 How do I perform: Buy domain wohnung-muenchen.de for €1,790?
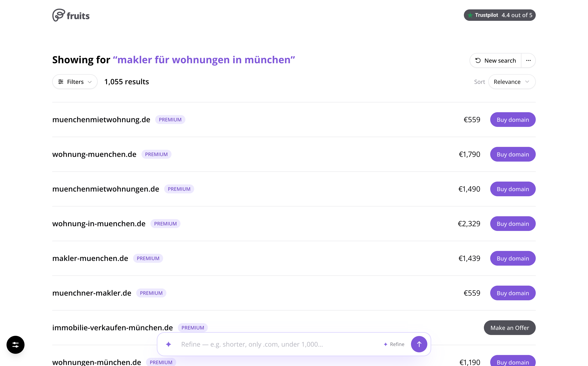[x=513, y=154]
